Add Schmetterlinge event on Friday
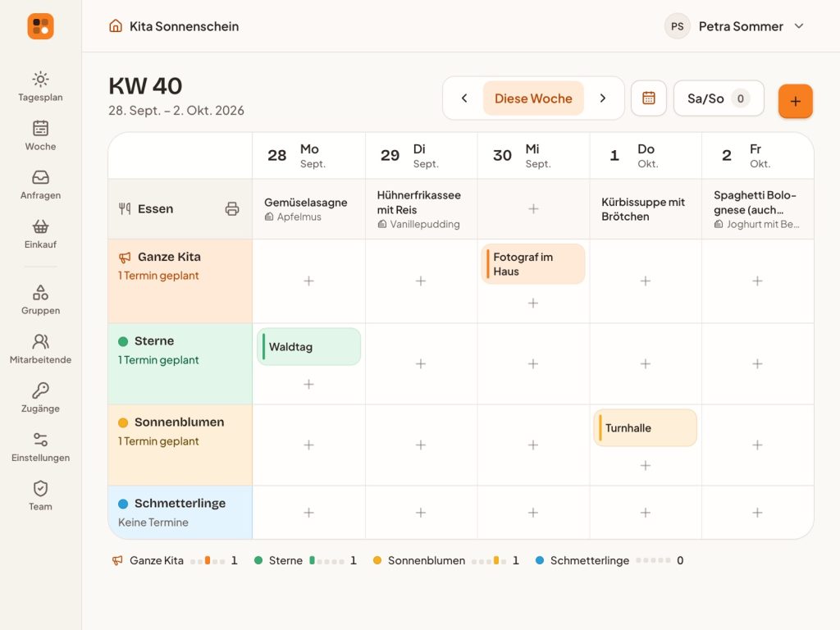 pyautogui.click(x=757, y=513)
